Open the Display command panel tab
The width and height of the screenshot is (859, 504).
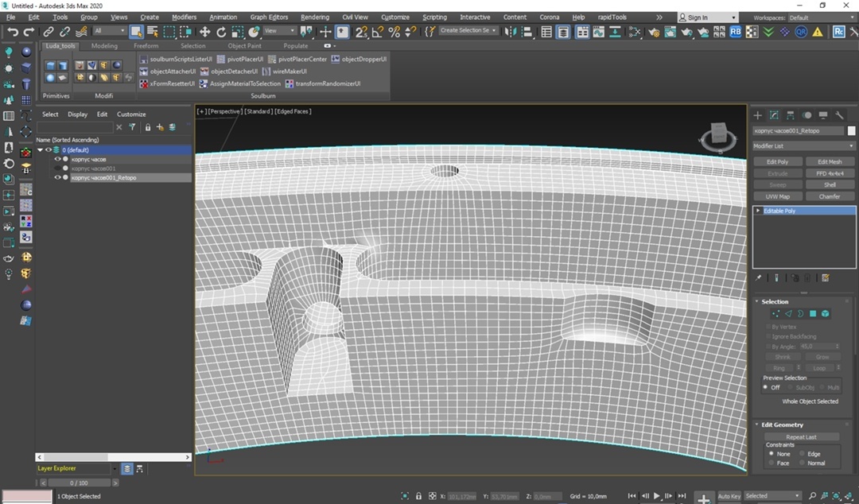823,115
